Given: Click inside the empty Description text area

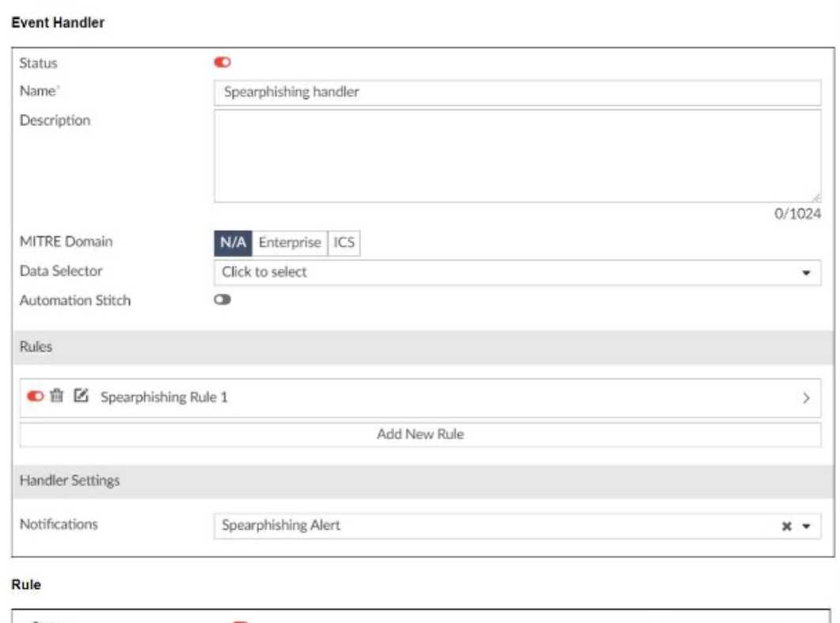Looking at the screenshot, I should coord(516,155).
